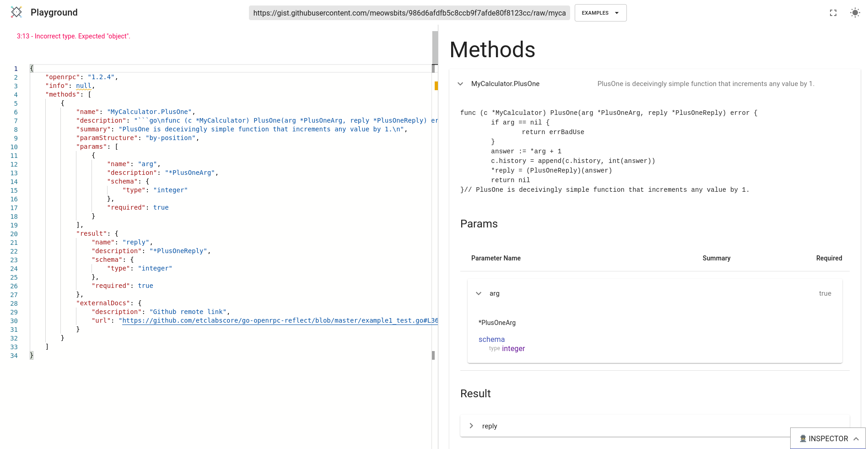
Task: Click line number 1 in the editor gutter
Action: [x=16, y=69]
